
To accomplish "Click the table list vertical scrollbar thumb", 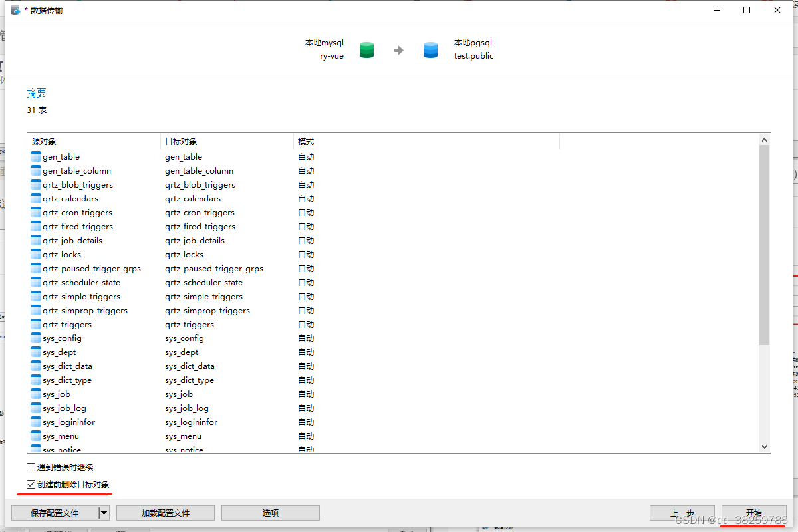I will tap(765, 245).
